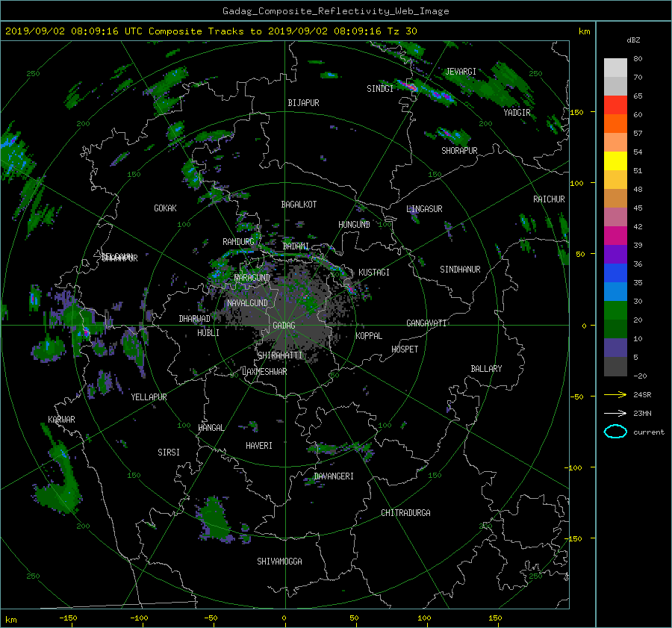
Task: Click the BALLARY city label
Action: pyautogui.click(x=486, y=369)
